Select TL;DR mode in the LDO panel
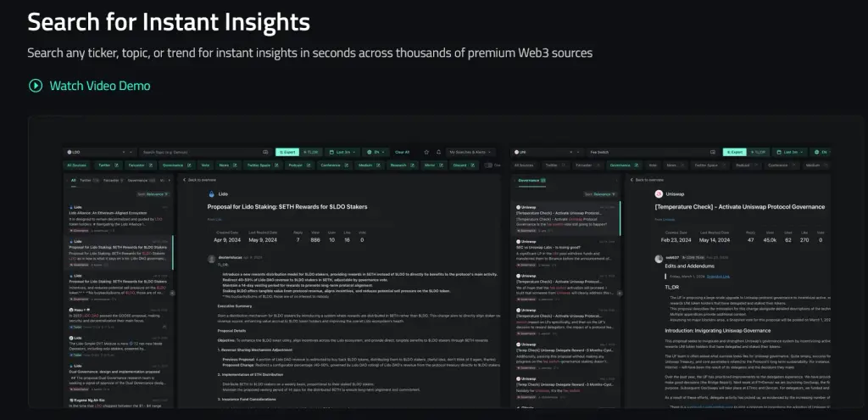 point(311,152)
